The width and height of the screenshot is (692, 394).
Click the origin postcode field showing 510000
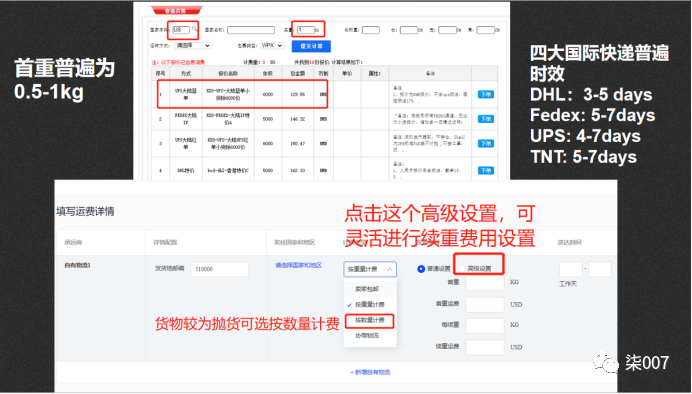pos(219,269)
